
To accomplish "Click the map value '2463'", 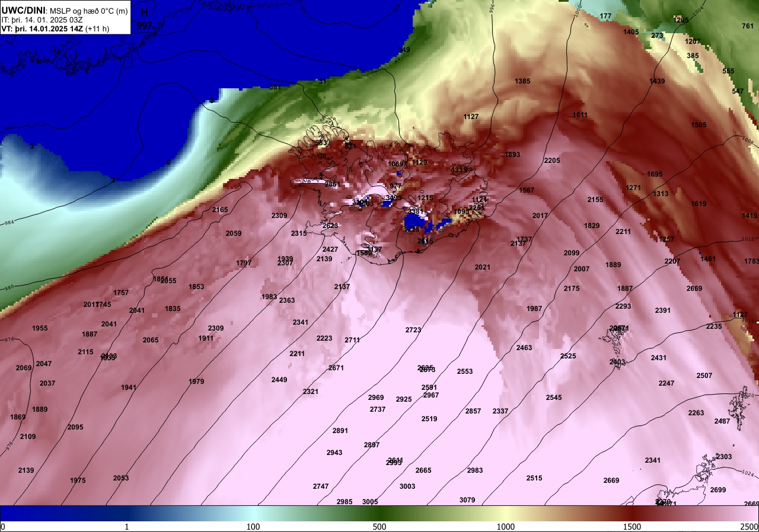I will tap(524, 348).
